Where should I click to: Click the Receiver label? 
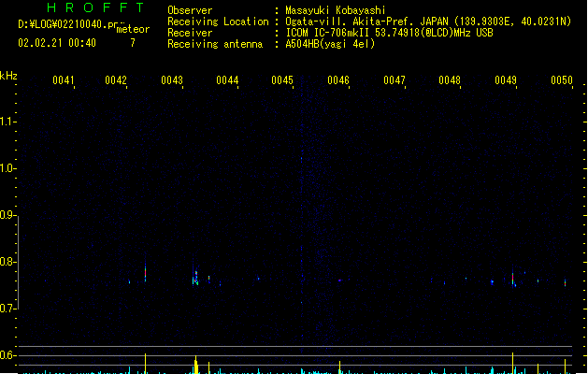190,33
